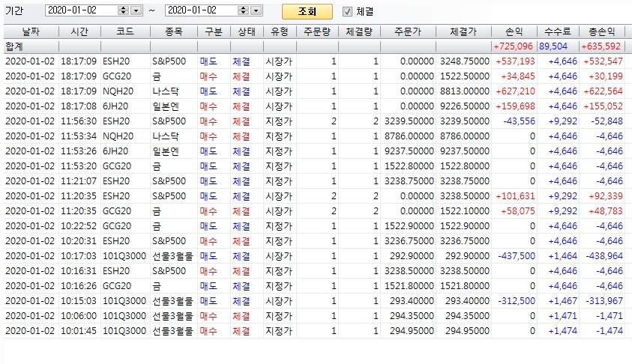Sort by the 시간 column header
Viewport: 632px width, 364px height.
pos(79,31)
